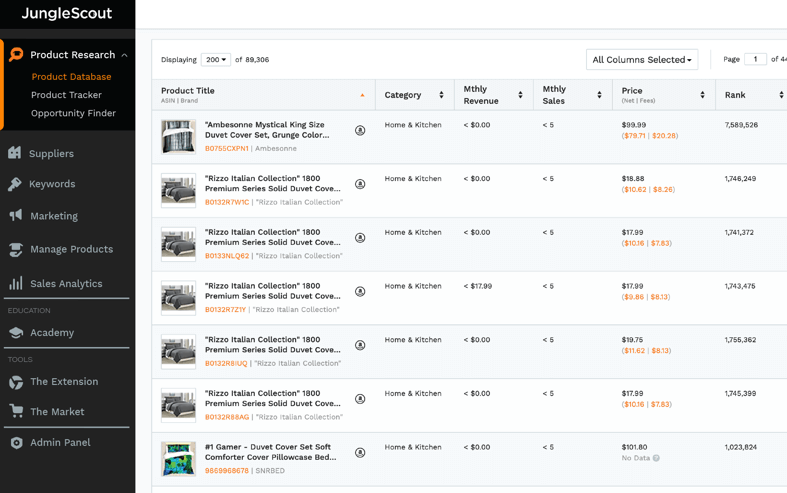Open ASIN link B075SCXPN1
Image resolution: width=787 pixels, height=493 pixels.
pos(226,149)
